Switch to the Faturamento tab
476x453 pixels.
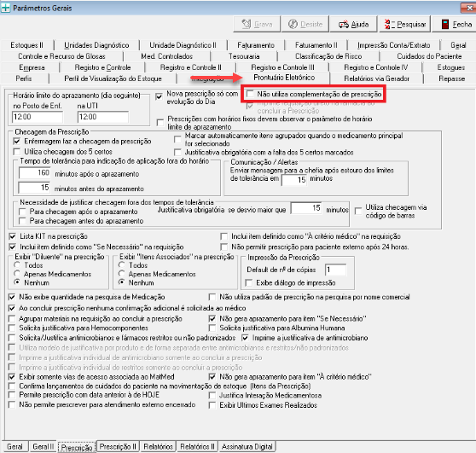[256, 45]
